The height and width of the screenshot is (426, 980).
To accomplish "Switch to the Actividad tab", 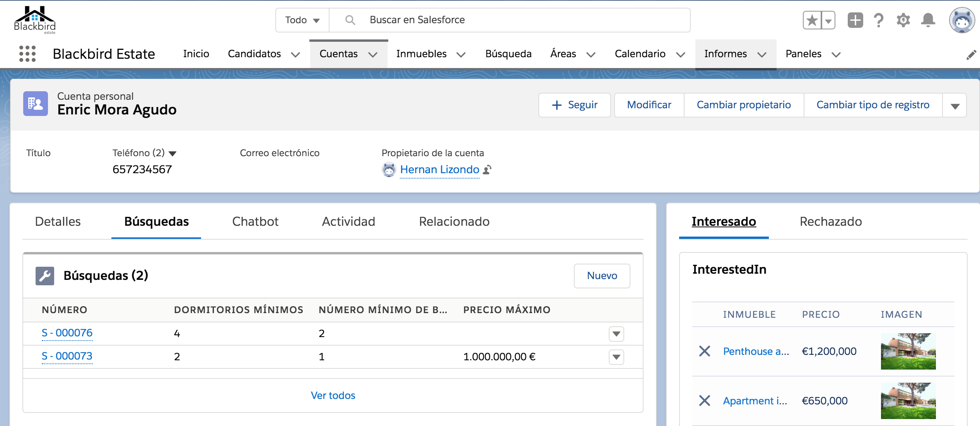I will pyautogui.click(x=348, y=222).
